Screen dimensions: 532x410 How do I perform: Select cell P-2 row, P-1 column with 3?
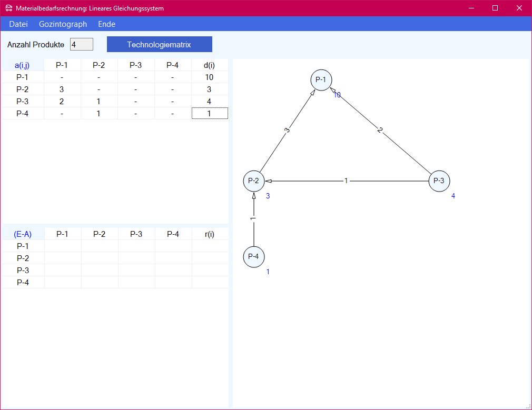(62, 89)
